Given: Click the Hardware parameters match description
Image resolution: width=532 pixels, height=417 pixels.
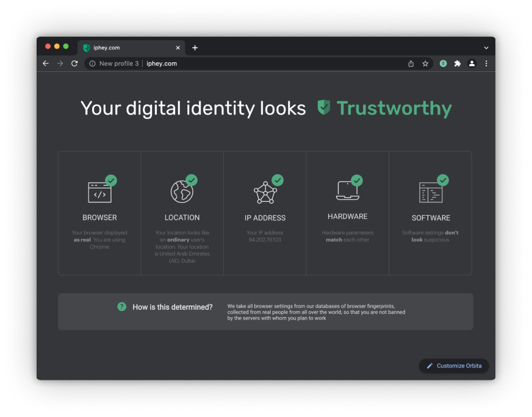Looking at the screenshot, I should (347, 237).
